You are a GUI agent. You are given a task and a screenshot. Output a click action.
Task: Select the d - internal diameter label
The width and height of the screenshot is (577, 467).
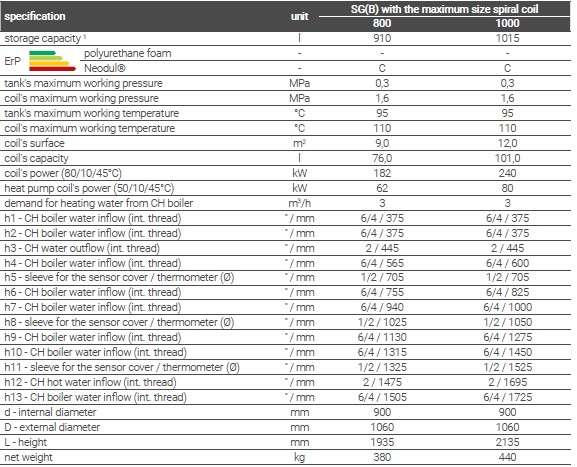tap(50, 412)
